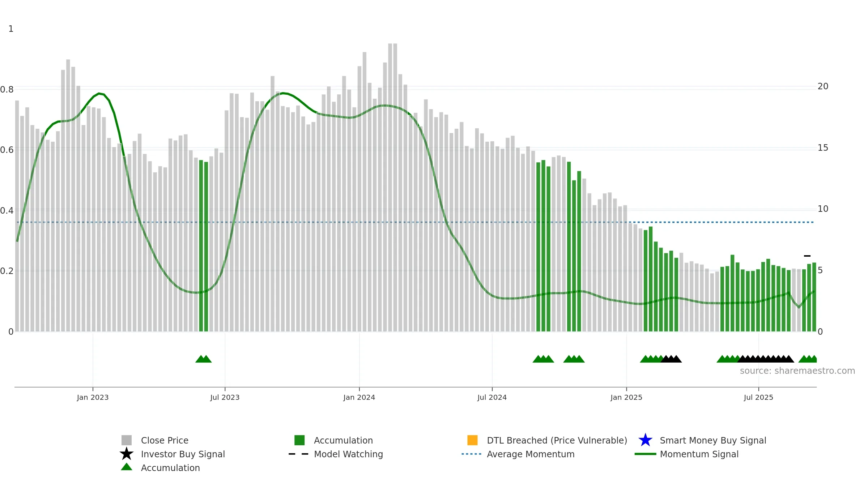
Task: Click the Model Watching dash above last bars
Action: 807,256
